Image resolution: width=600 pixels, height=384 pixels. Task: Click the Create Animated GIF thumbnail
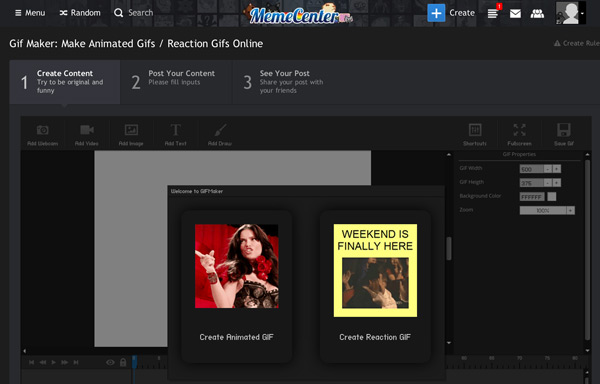point(237,266)
